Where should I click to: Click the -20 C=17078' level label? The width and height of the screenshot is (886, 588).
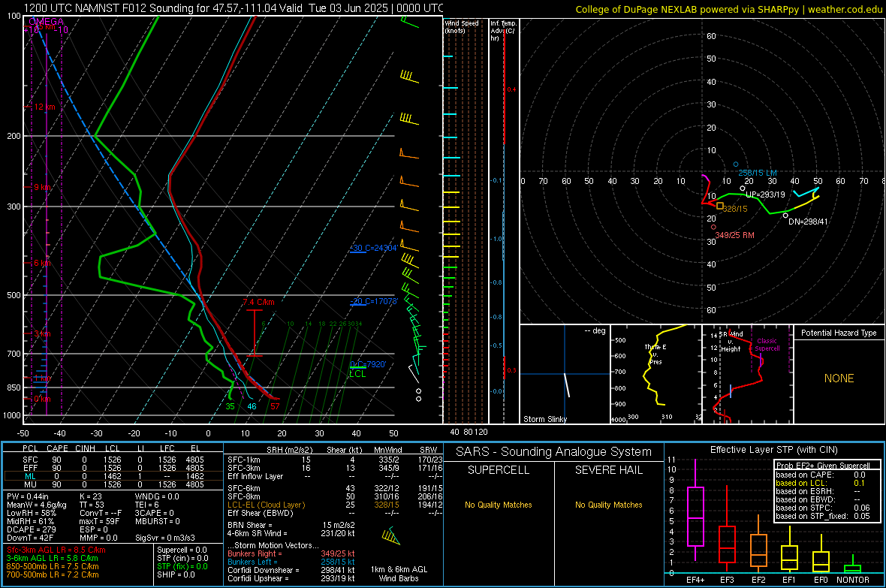point(374,301)
